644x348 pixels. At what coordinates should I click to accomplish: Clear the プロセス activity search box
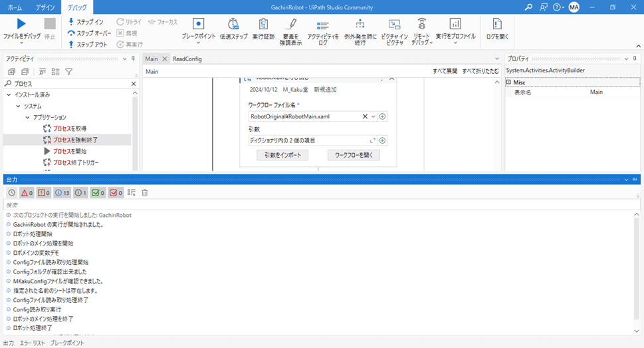click(x=134, y=83)
